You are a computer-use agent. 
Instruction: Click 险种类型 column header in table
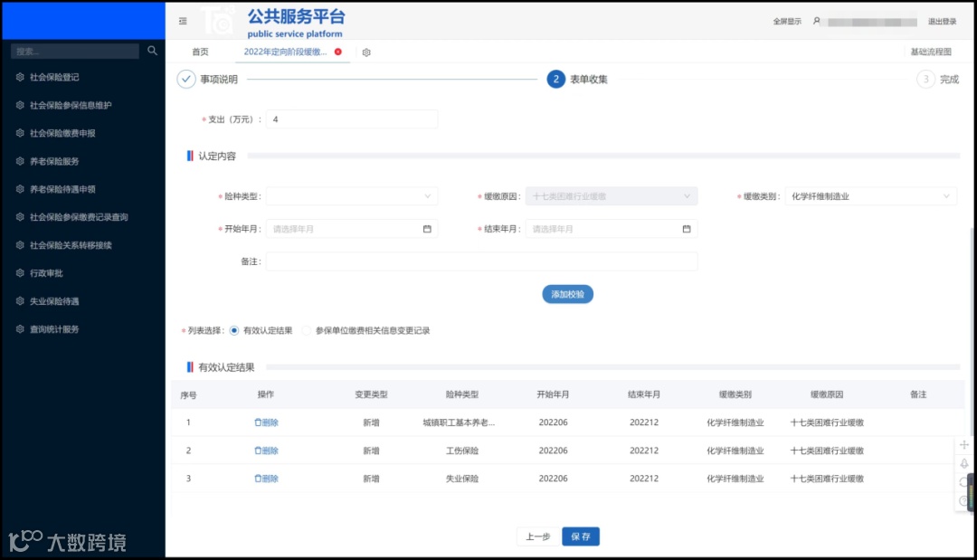point(462,394)
